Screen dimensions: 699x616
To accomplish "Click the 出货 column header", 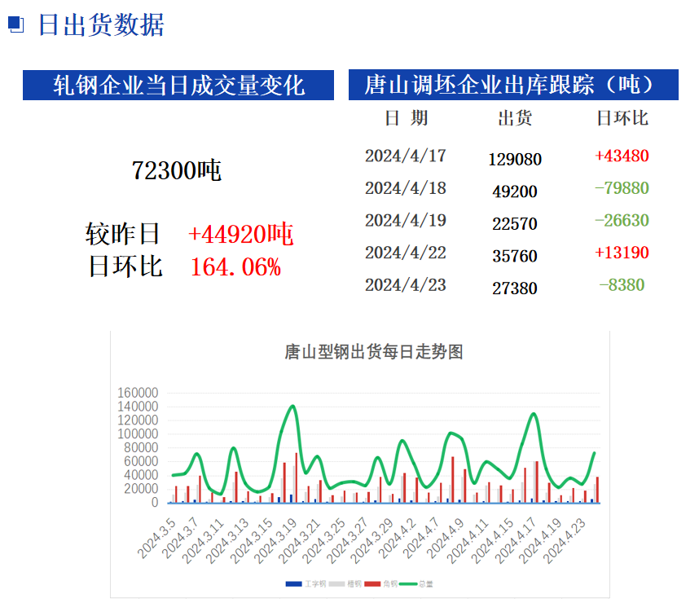I will coord(514,119).
